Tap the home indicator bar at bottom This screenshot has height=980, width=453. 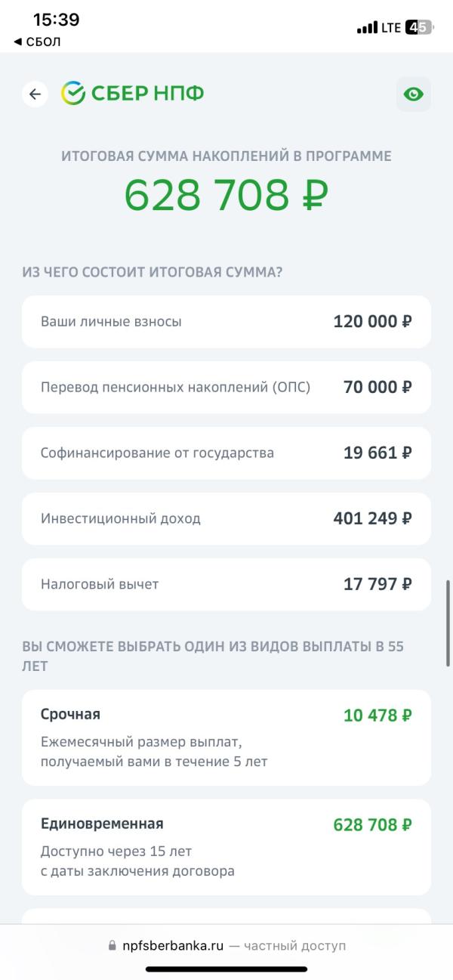[226, 969]
